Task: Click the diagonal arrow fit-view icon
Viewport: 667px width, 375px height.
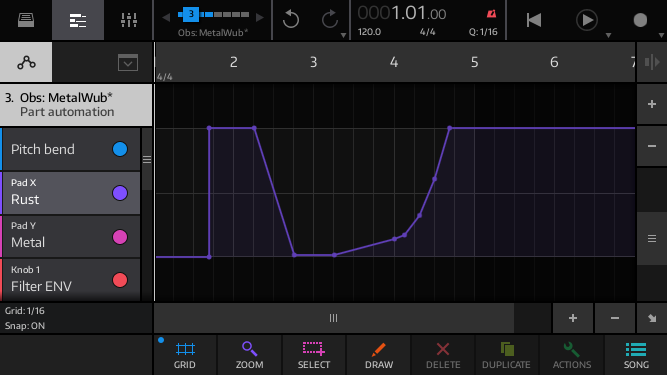Action: click(x=652, y=318)
